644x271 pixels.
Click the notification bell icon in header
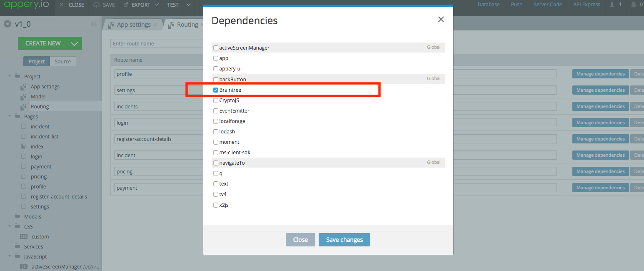coord(634,5)
